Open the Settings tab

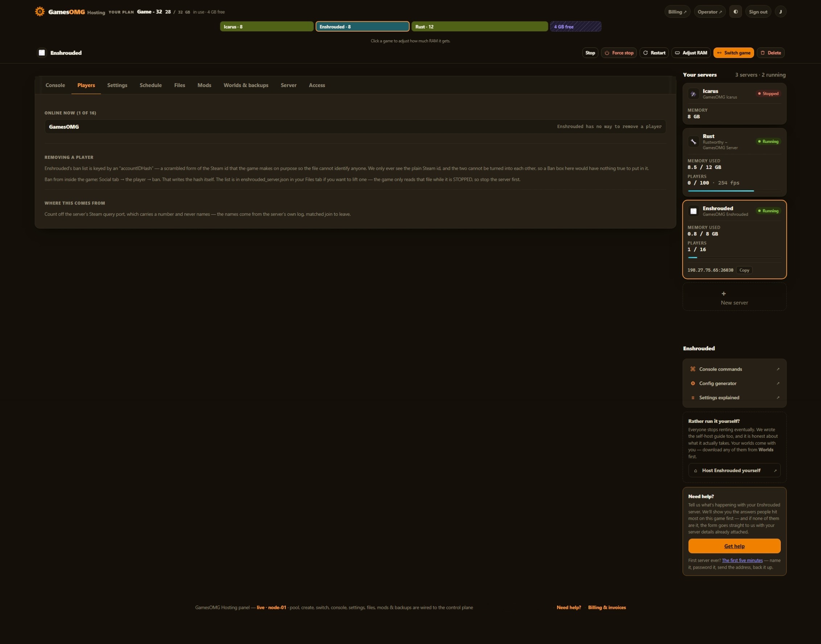click(117, 85)
